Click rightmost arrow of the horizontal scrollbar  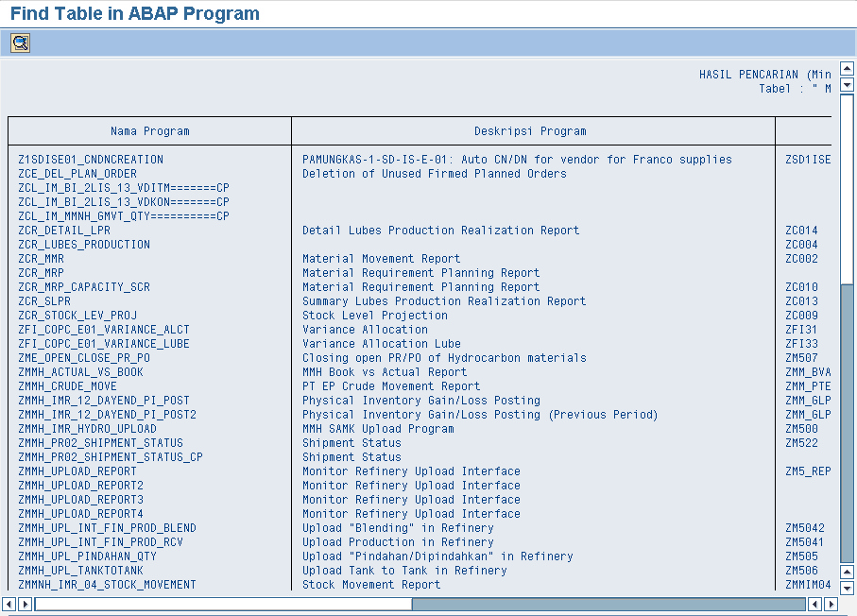[831, 604]
